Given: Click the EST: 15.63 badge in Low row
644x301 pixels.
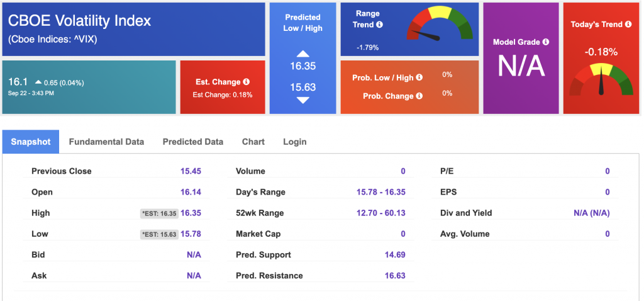Looking at the screenshot, I should pos(159,234).
